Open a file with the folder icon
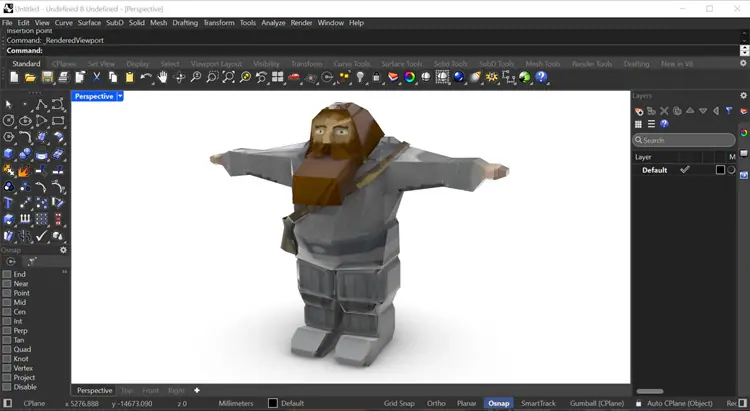Viewport: 750px width, 411px height. 30,77
